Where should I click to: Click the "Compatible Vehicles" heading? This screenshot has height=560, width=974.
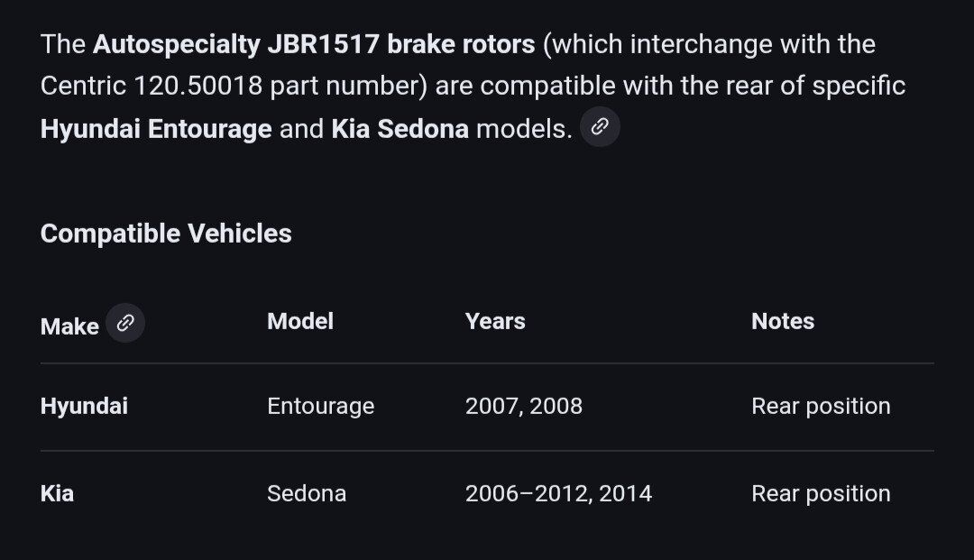coord(166,234)
